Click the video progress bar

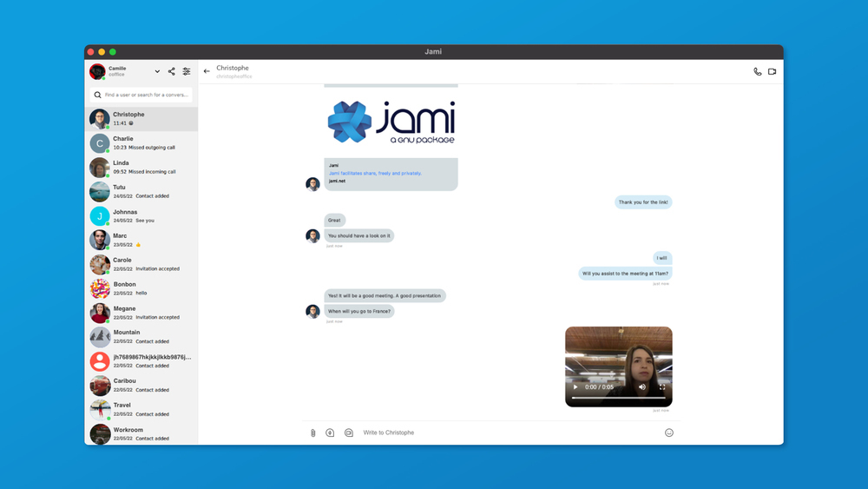pos(618,398)
